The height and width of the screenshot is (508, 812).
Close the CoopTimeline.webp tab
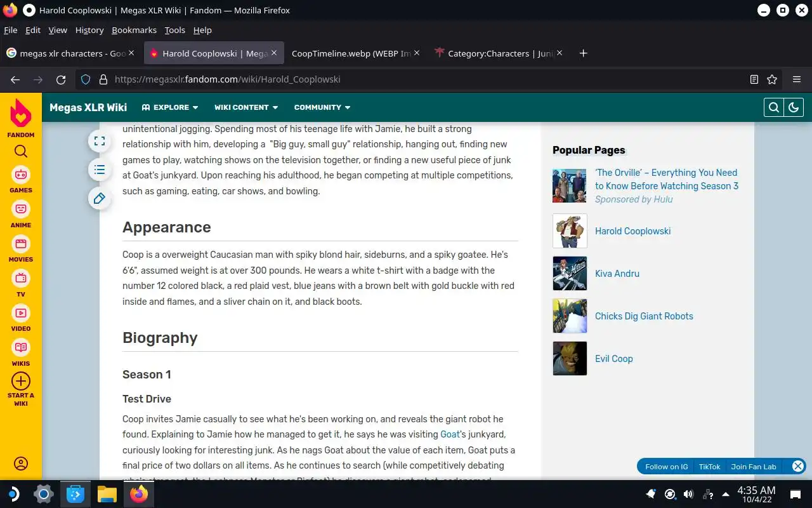(417, 53)
